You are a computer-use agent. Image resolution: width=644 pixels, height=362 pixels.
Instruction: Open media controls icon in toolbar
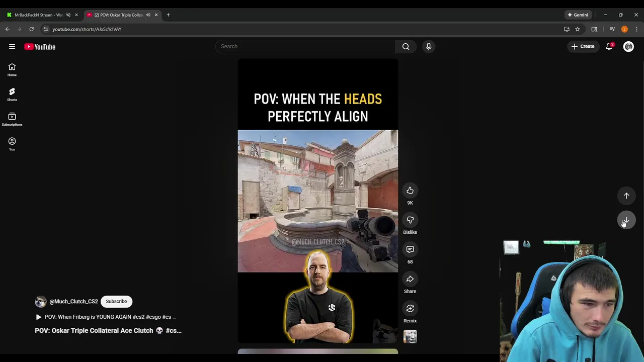click(612, 29)
